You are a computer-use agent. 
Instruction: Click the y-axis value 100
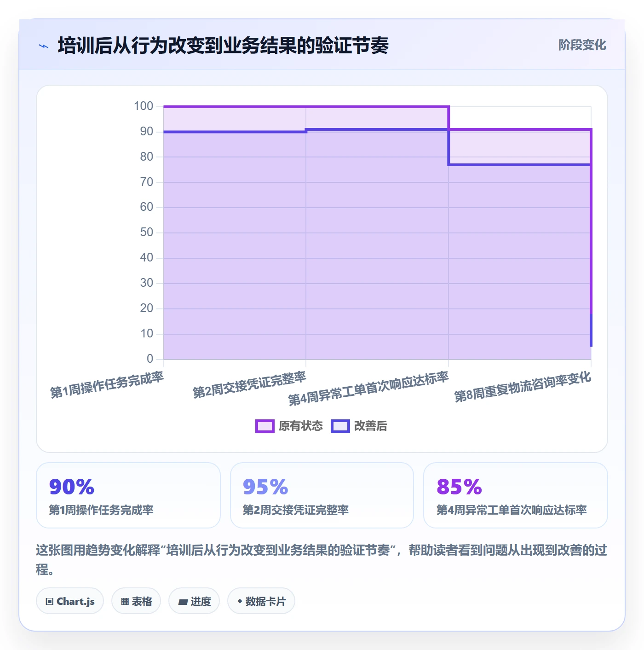[x=144, y=106]
